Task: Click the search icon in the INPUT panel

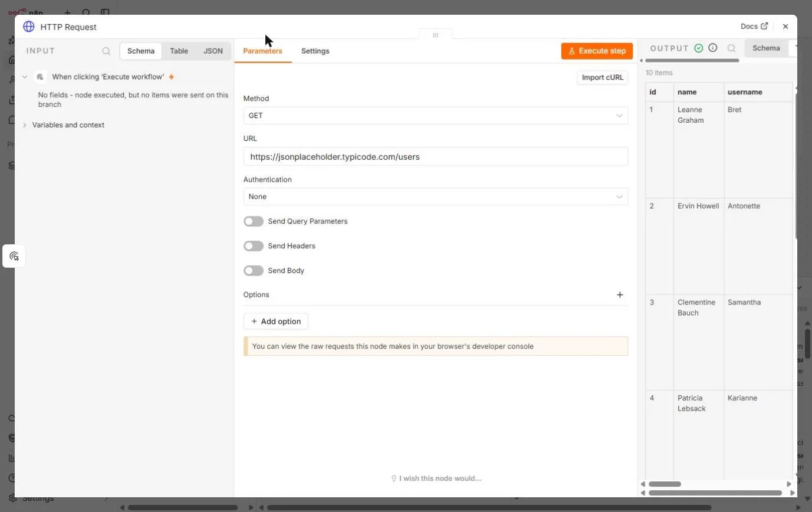Action: pyautogui.click(x=106, y=51)
